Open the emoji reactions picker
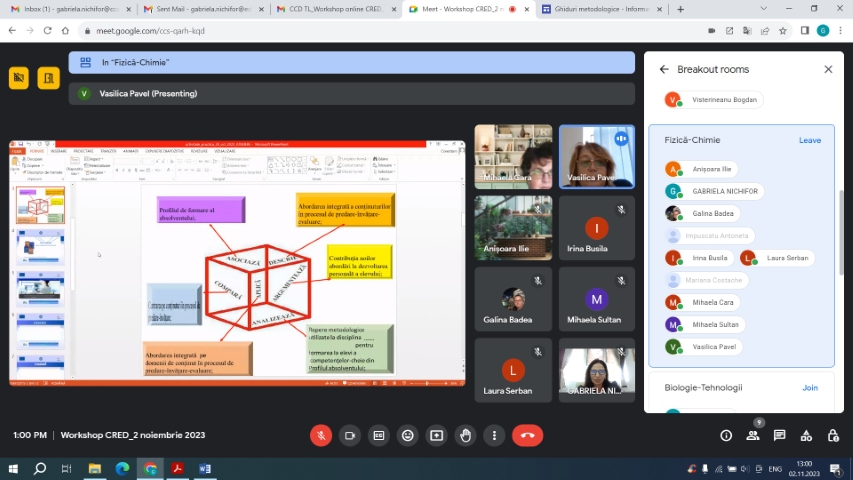853x480 pixels. point(407,435)
